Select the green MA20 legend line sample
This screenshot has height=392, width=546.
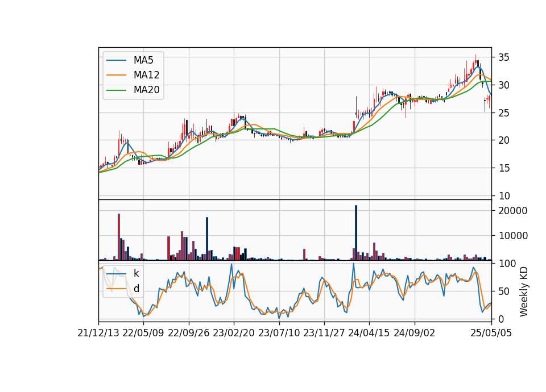pyautogui.click(x=116, y=90)
